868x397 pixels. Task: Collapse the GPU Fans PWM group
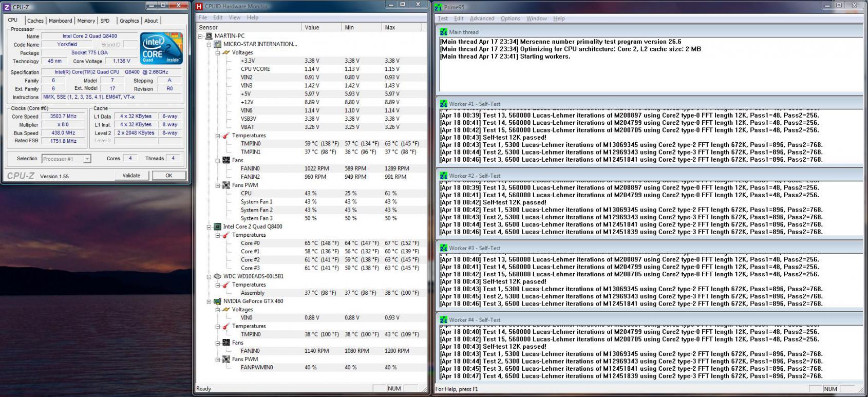click(217, 360)
